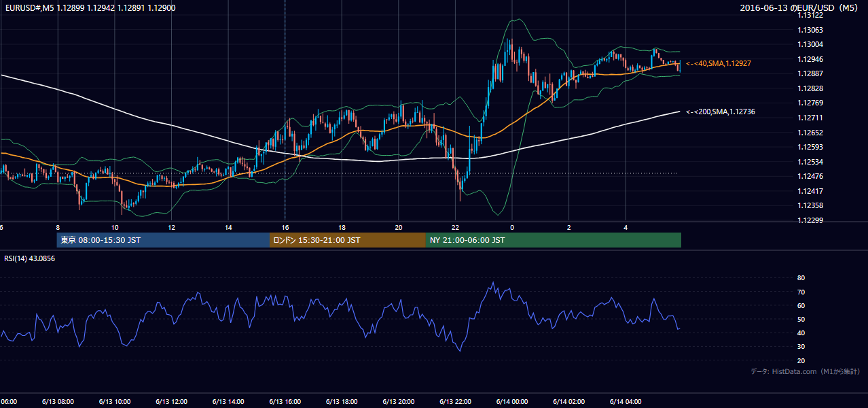Open the HistData.com data source credit
The image size is (868, 408).
click(806, 371)
